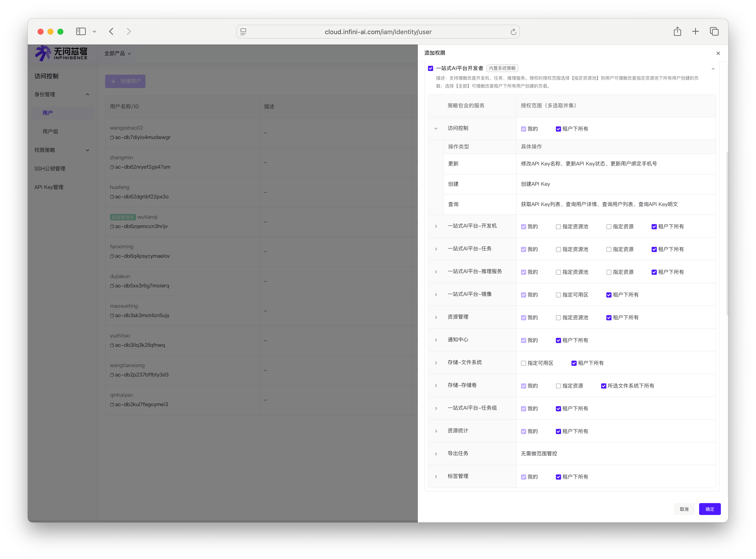Expand the 一站式AI平台-任务 row

coord(436,249)
